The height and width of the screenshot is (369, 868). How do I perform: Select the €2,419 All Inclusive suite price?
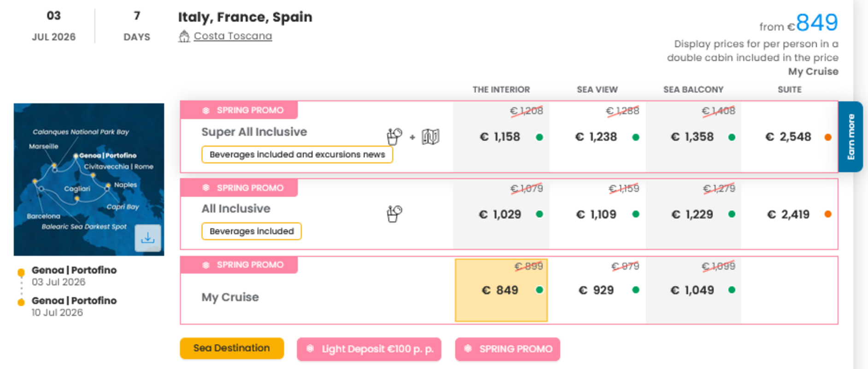(x=789, y=214)
